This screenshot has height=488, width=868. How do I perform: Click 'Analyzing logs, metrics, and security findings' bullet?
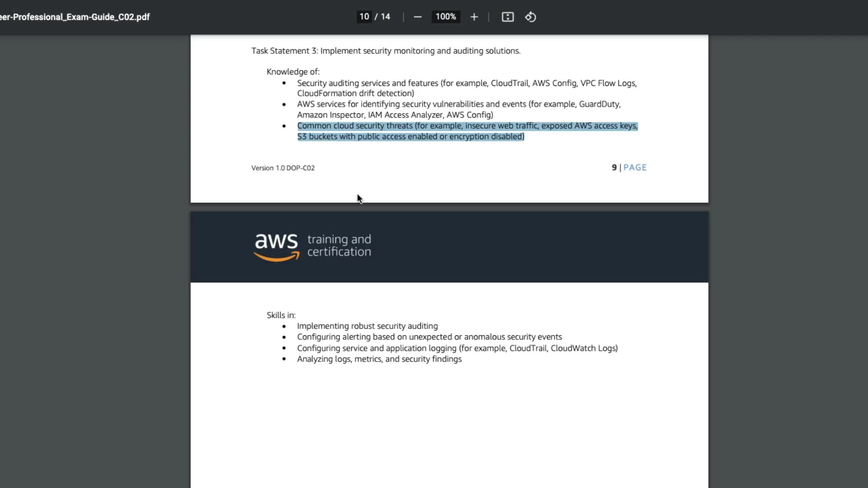click(x=379, y=359)
